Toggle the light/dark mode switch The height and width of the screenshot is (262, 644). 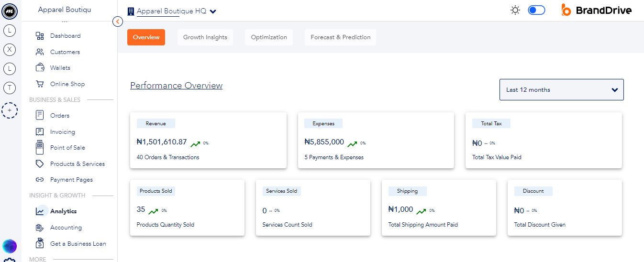pos(536,10)
